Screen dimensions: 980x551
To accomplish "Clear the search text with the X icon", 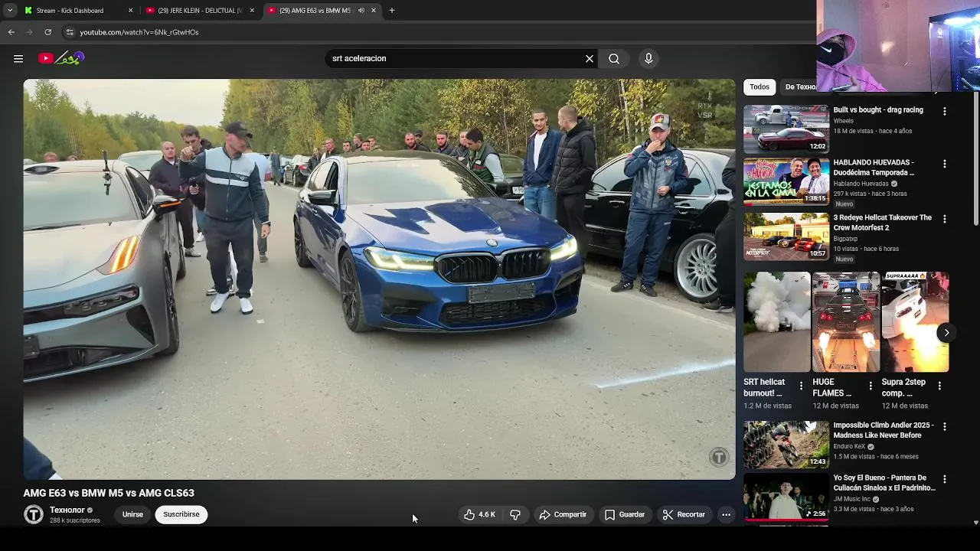I will (590, 58).
